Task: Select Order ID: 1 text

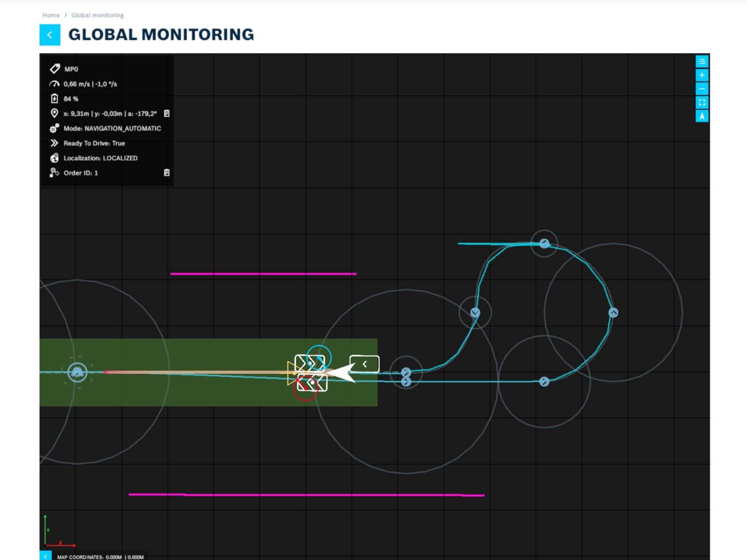Action: [81, 173]
